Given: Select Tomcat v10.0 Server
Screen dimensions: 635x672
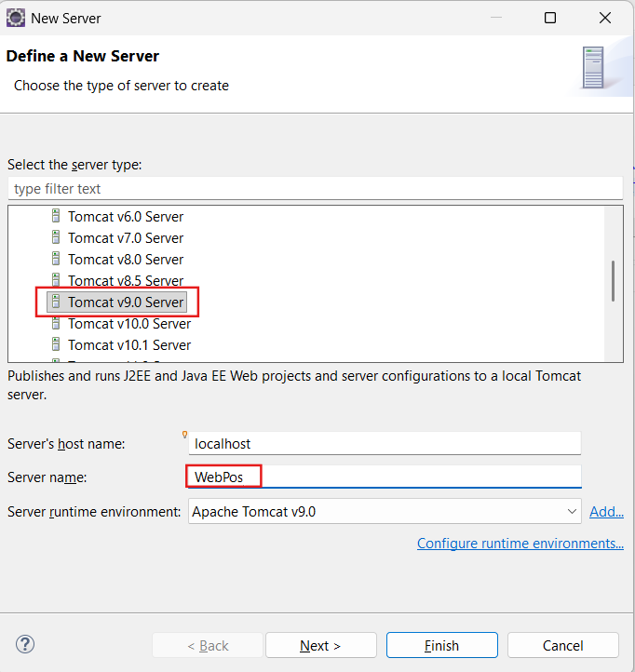Looking at the screenshot, I should tap(129, 324).
